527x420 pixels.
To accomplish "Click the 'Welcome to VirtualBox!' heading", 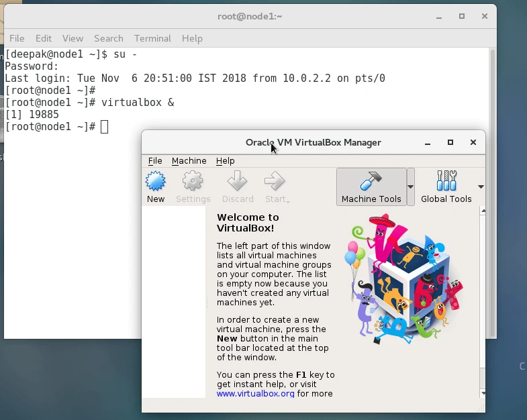I will 248,223.
